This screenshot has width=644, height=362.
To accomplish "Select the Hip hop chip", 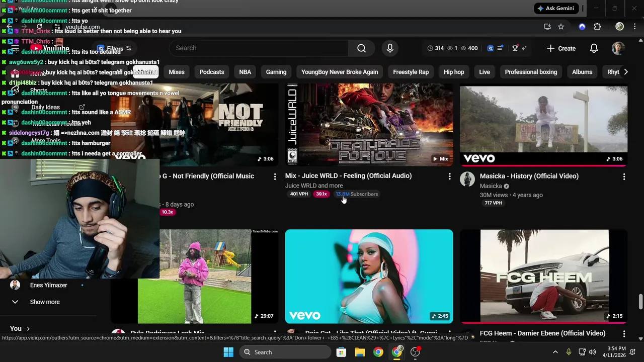I will [x=454, y=72].
